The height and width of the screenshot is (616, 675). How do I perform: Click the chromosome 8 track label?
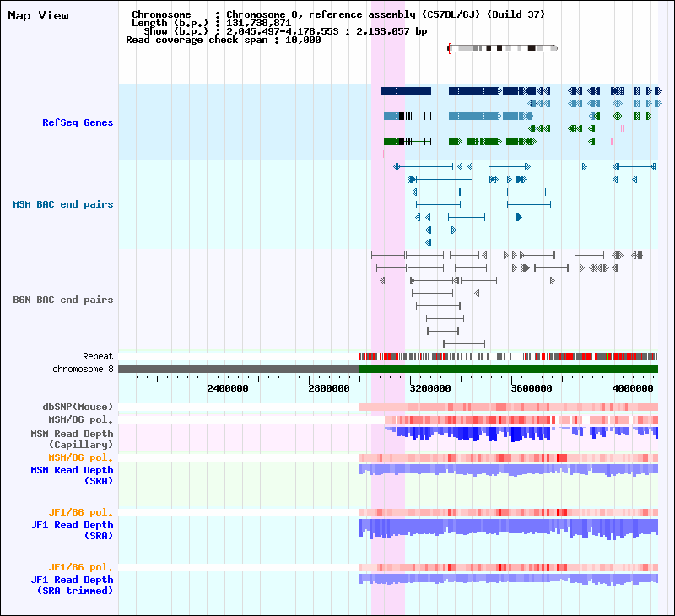[x=83, y=370]
